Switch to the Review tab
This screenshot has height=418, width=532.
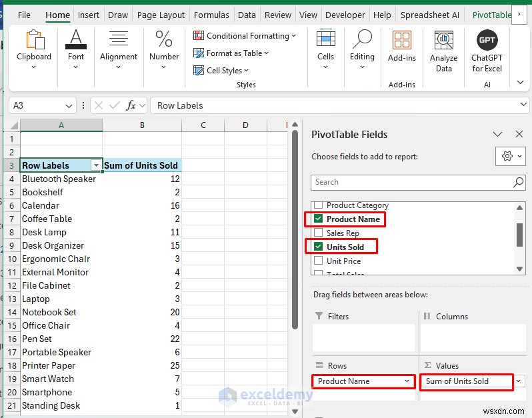click(x=278, y=15)
